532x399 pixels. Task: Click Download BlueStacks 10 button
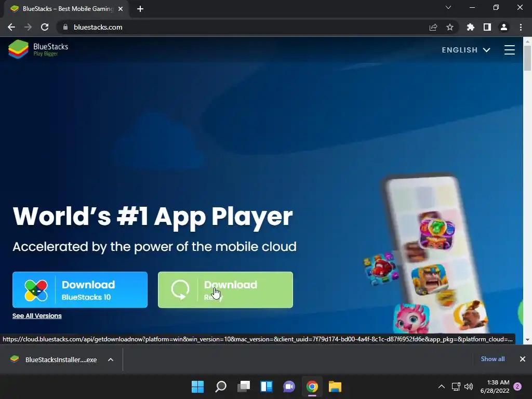click(80, 290)
